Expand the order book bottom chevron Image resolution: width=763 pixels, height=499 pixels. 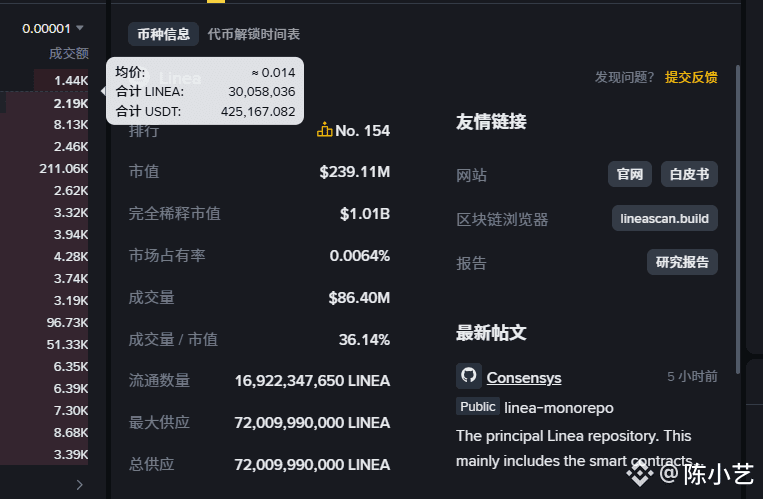click(80, 484)
